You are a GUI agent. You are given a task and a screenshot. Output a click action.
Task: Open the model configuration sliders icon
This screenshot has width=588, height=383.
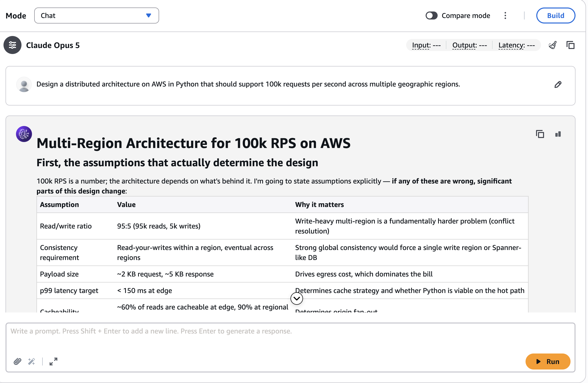12,45
